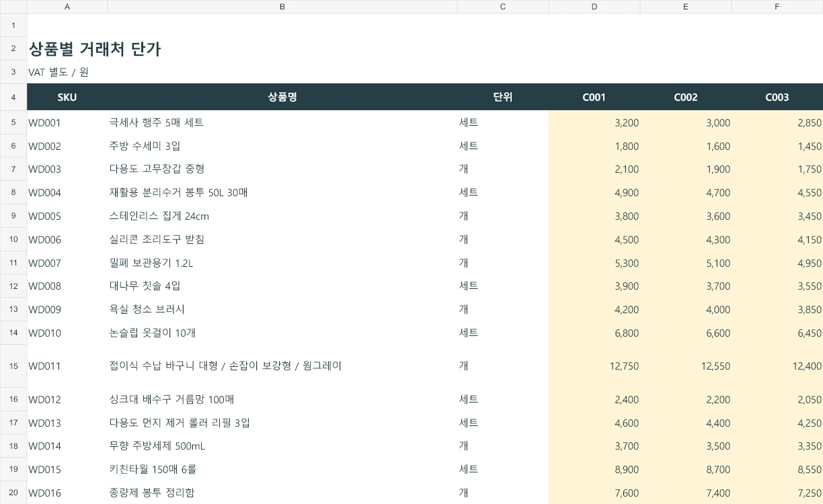Select column A header
This screenshot has height=504, width=823.
coord(67,7)
